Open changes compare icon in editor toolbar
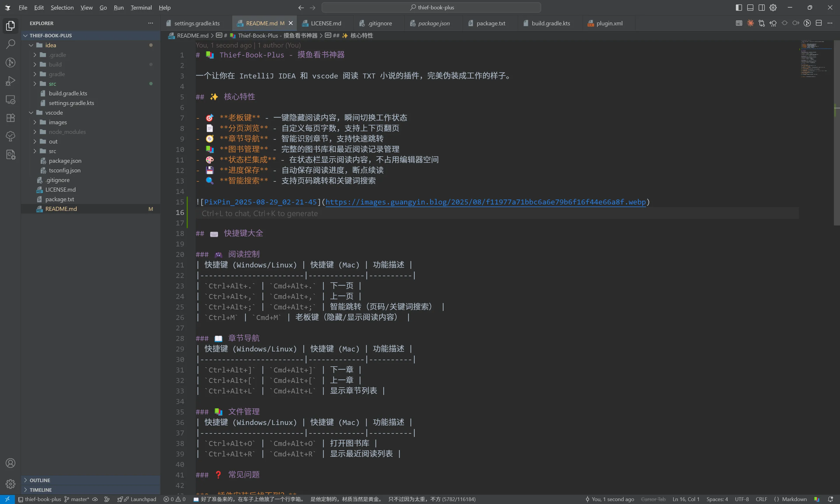Image resolution: width=840 pixels, height=504 pixels. (762, 23)
